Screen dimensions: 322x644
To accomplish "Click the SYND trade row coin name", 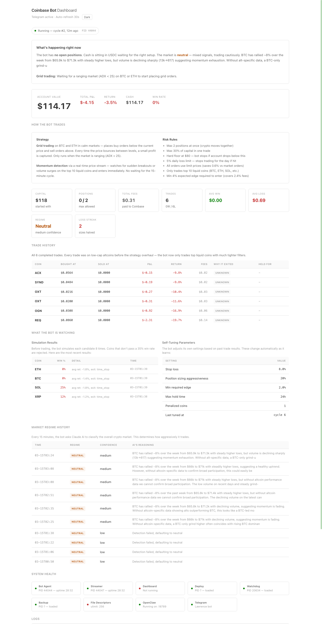I will 39,282.
